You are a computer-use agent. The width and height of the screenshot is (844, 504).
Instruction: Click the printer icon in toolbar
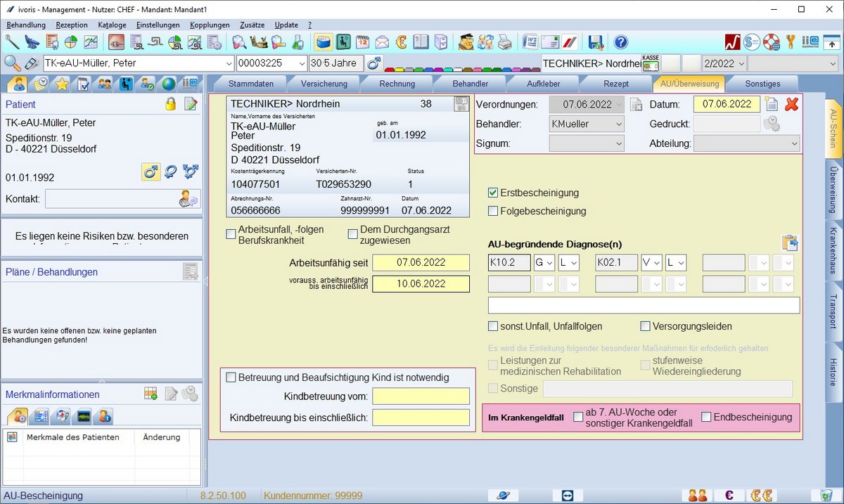click(505, 42)
